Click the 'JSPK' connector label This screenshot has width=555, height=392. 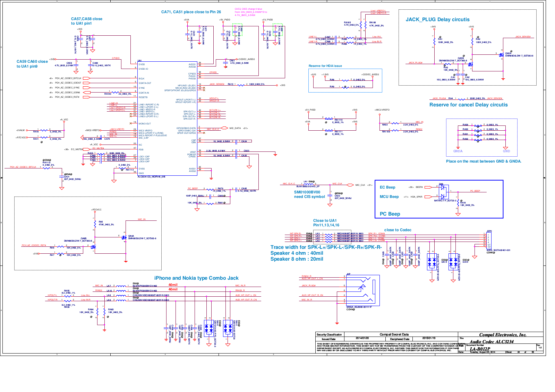pyautogui.click(x=489, y=231)
